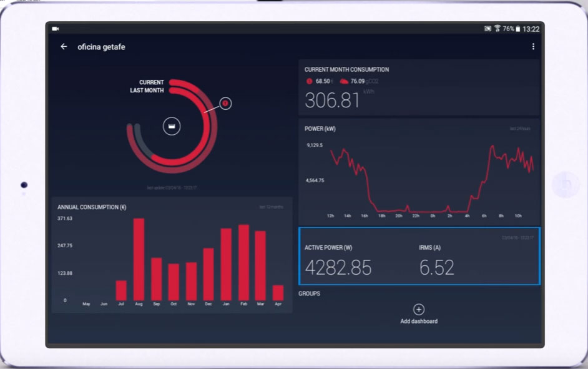588x369 pixels.
Task: Tap the info circle on the consumption gauge
Action: pos(224,104)
